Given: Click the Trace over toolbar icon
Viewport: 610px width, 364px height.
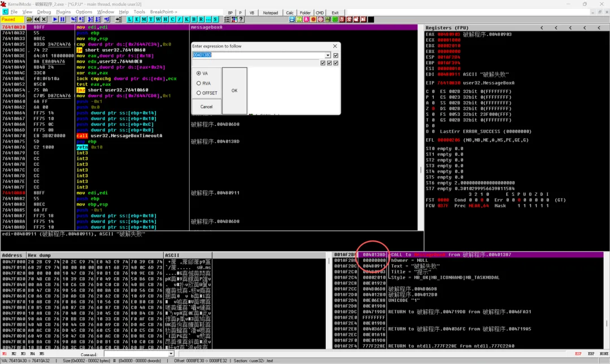Looking at the screenshot, I should tap(98, 19).
